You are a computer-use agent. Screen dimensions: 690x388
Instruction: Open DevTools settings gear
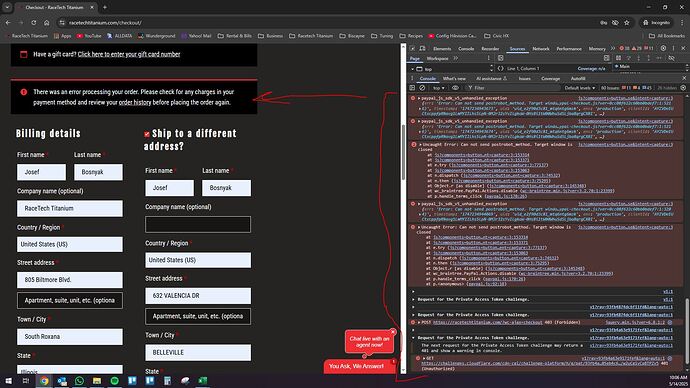pos(663,48)
